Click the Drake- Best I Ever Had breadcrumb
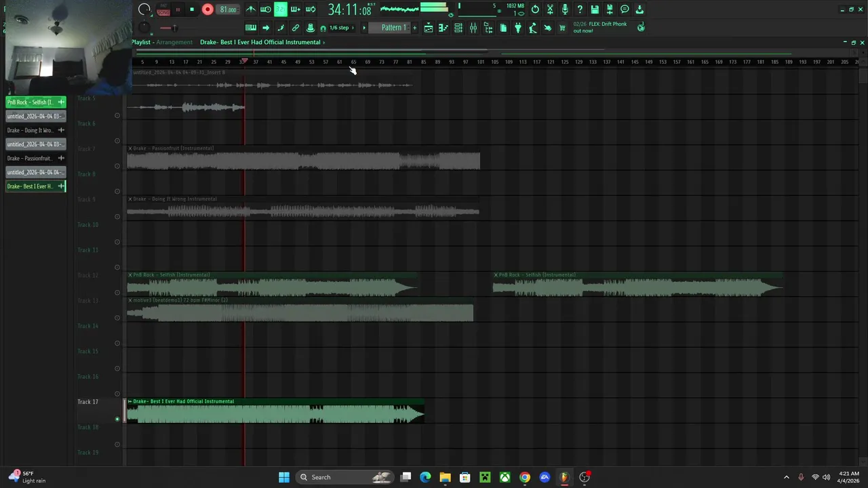The height and width of the screenshot is (488, 868). point(260,42)
